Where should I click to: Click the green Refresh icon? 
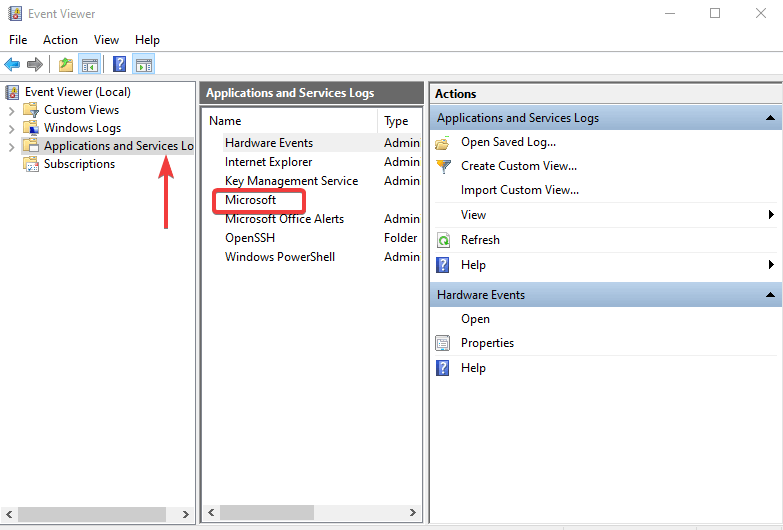(443, 240)
